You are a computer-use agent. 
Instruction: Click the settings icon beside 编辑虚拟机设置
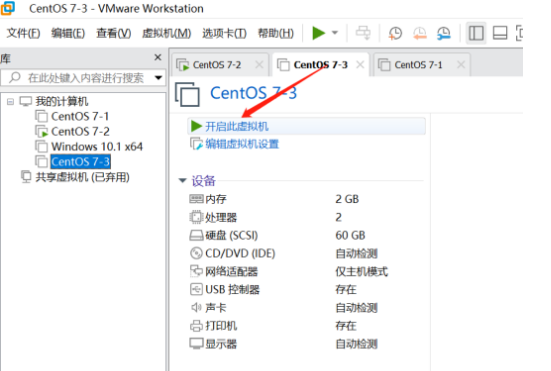(x=196, y=144)
